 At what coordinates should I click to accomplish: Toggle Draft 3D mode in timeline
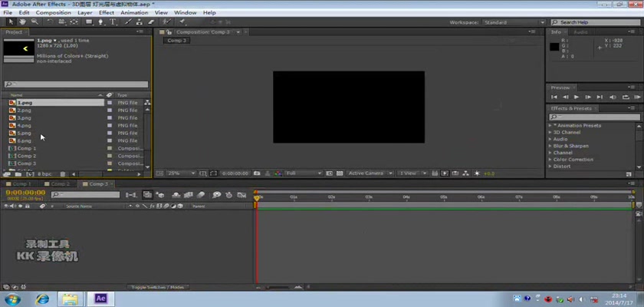pyautogui.click(x=160, y=195)
